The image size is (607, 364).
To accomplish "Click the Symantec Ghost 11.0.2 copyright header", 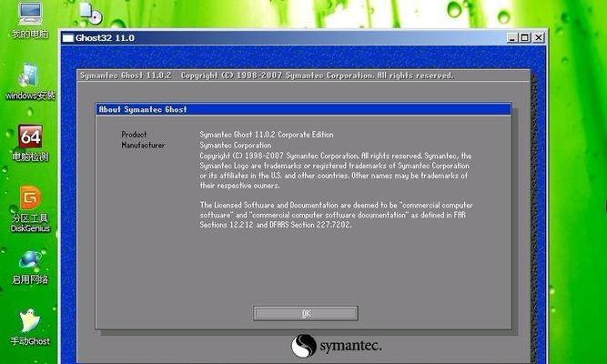I will 267,76.
